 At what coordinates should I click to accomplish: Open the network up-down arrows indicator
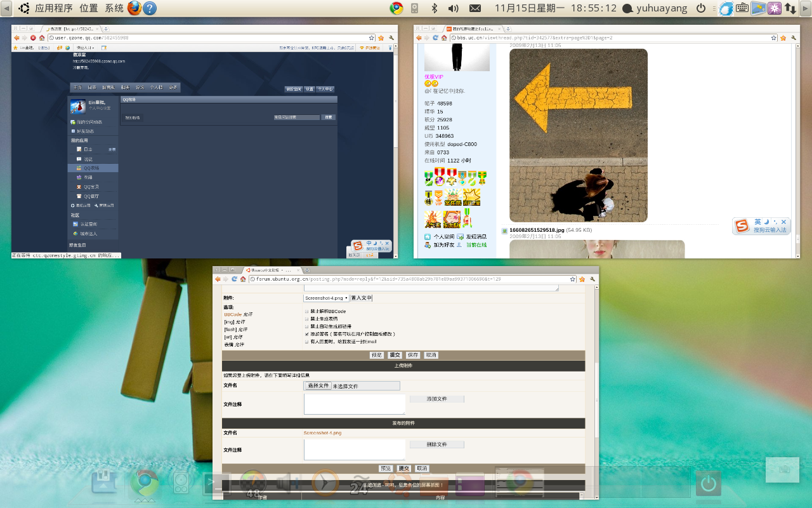[790, 8]
